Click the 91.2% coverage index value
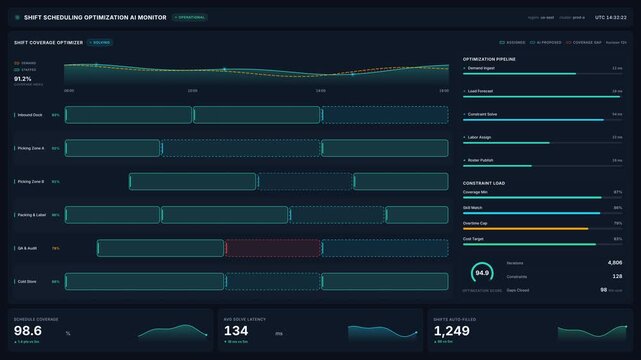 point(22,79)
